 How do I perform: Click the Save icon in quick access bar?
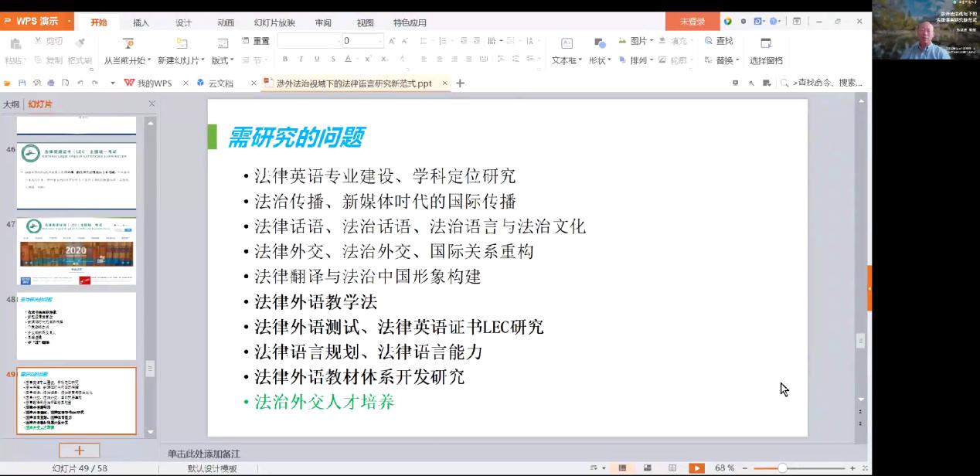(x=22, y=83)
